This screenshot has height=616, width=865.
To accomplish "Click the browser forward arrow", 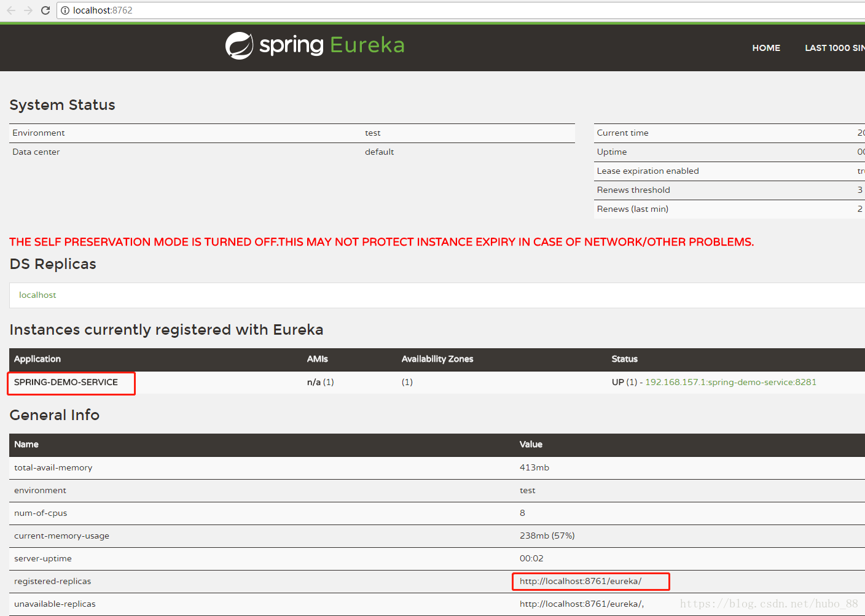I will pos(28,10).
